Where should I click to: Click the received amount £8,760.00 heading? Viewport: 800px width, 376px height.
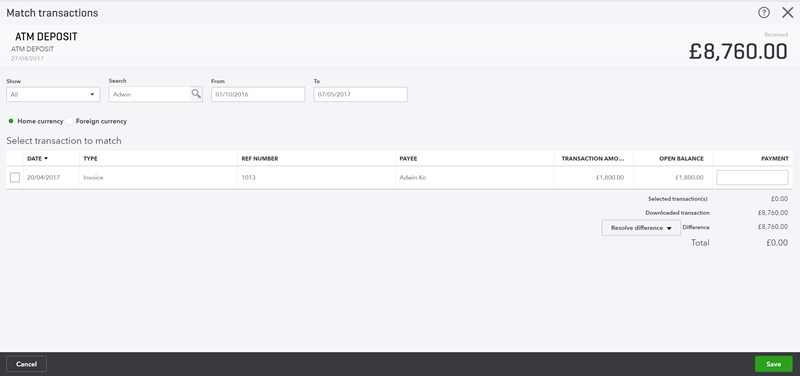tap(738, 52)
